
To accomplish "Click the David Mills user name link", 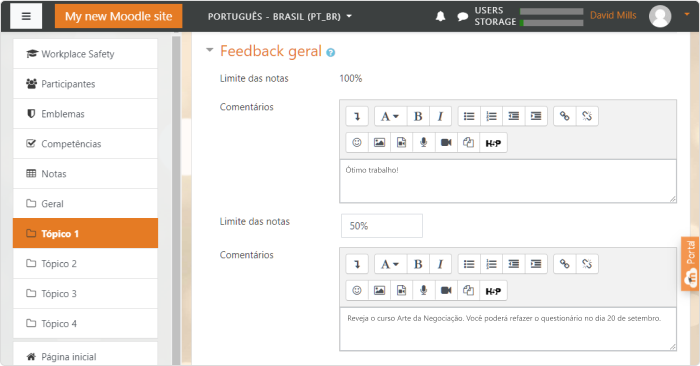I will click(613, 15).
